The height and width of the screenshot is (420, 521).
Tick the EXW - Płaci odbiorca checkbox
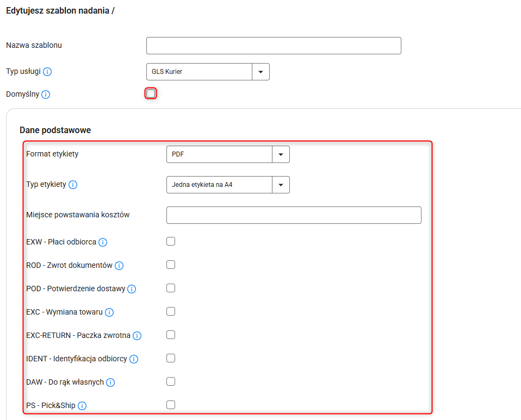point(171,241)
